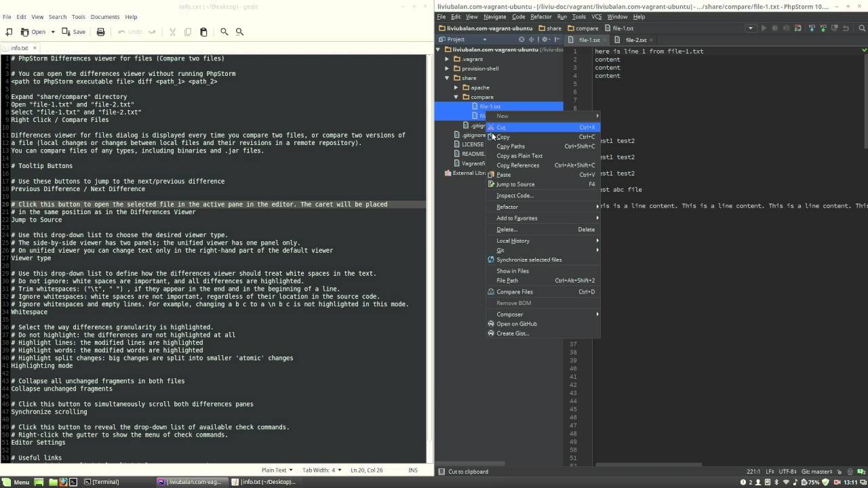Image resolution: width=868 pixels, height=488 pixels.
Task: Open the PhpStorm VCS menu
Action: [x=597, y=16]
